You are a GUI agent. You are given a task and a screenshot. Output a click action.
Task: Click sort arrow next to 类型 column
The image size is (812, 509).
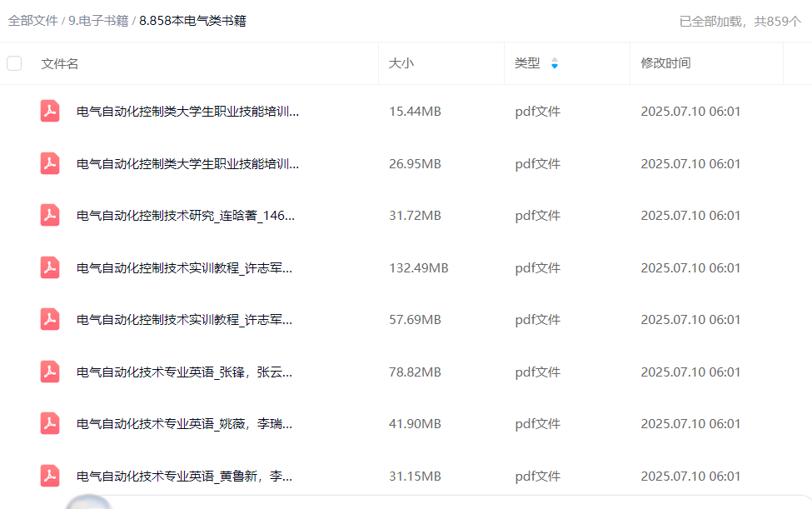point(555,63)
